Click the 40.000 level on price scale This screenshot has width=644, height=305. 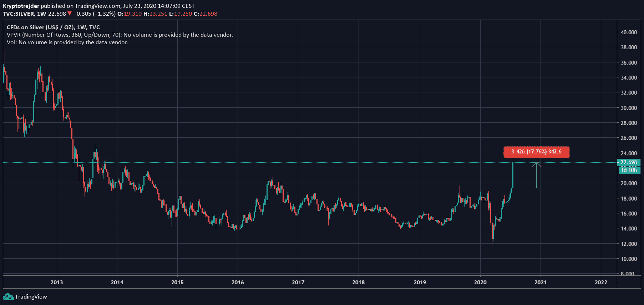[629, 32]
